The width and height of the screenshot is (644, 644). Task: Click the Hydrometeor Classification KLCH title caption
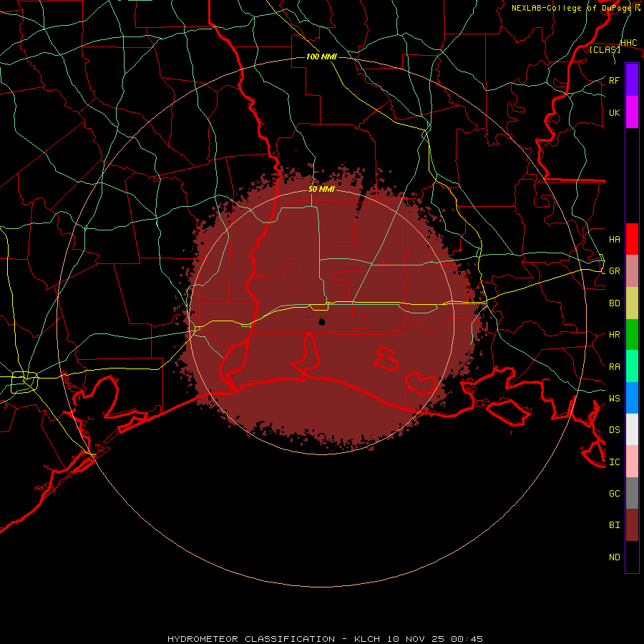tap(325, 639)
